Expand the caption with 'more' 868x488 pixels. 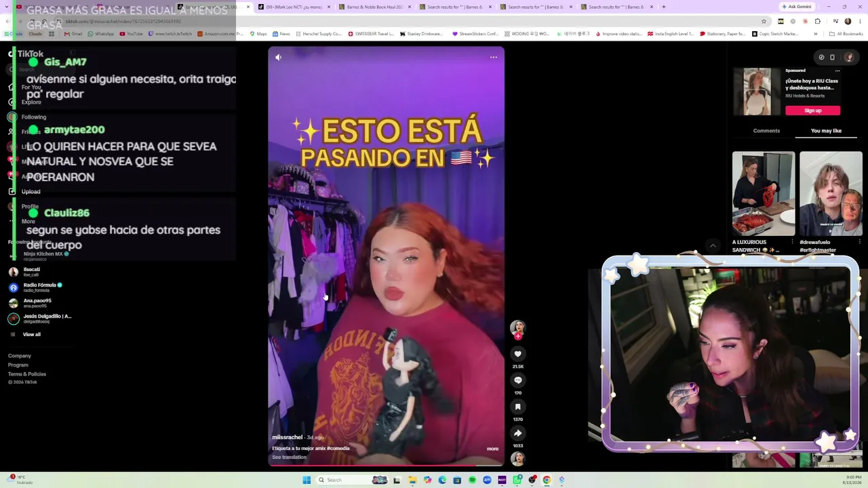tap(492, 449)
